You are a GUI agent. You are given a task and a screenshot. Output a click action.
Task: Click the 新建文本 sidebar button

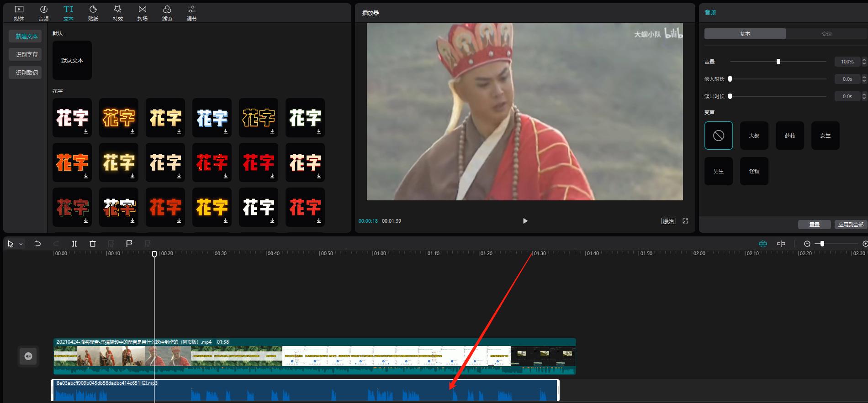point(26,36)
